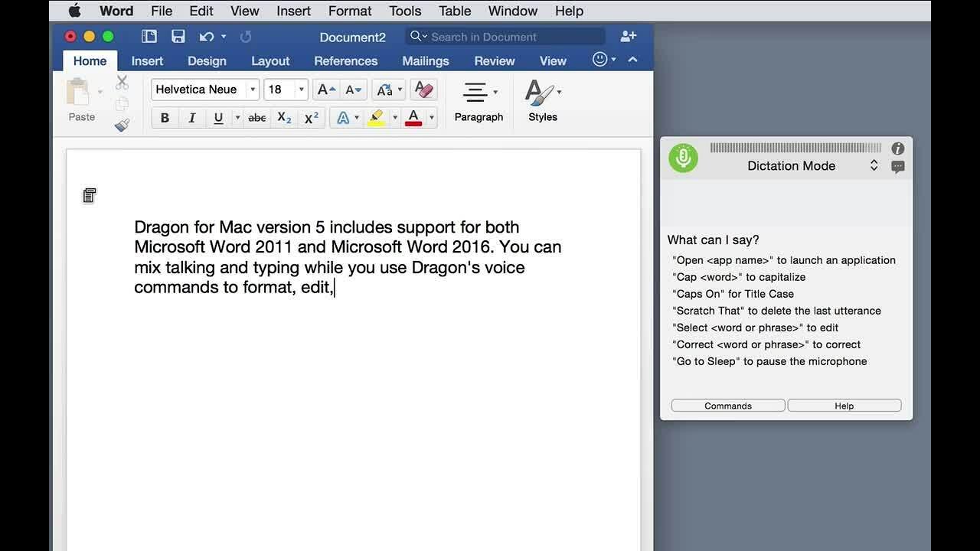Open the Apple menu
This screenshot has width=980, height=551.
[x=74, y=11]
